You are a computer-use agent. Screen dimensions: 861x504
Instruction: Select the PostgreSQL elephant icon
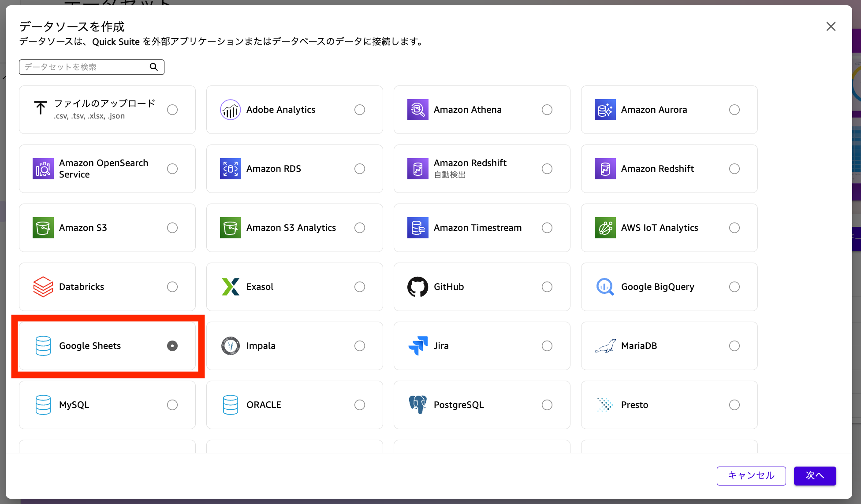coord(417,404)
